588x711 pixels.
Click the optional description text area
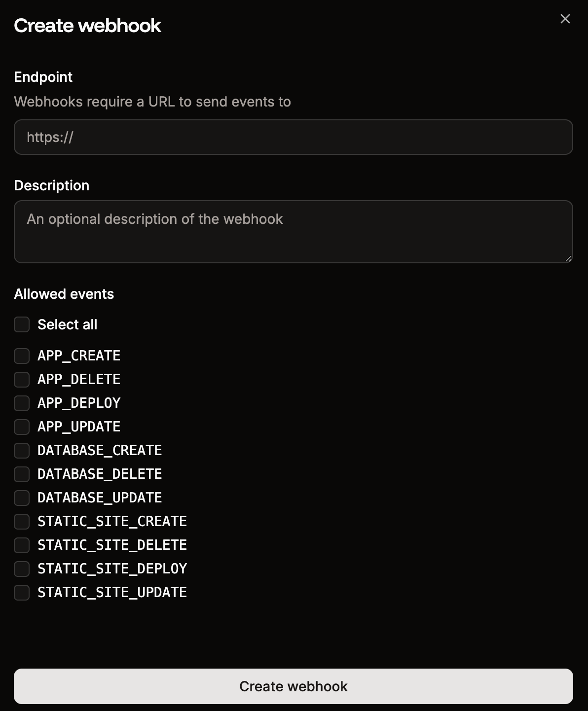point(293,231)
